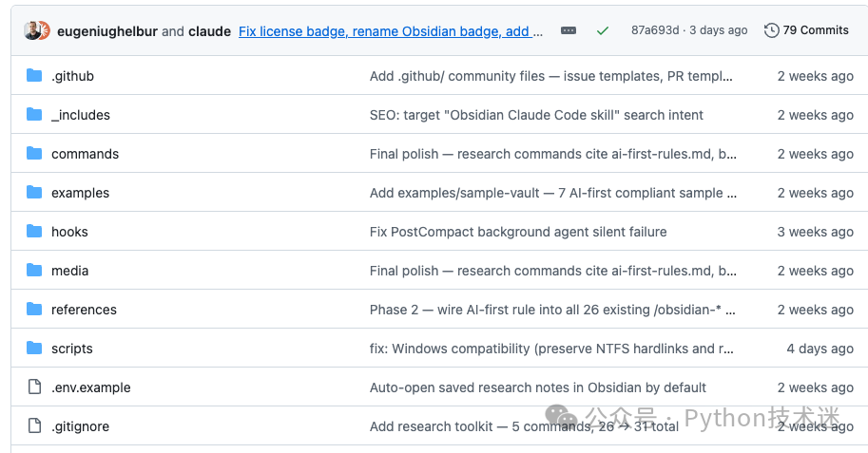Open commit 'Auto-open saved research notes'
Screen dimensions: 868x453
(x=538, y=387)
